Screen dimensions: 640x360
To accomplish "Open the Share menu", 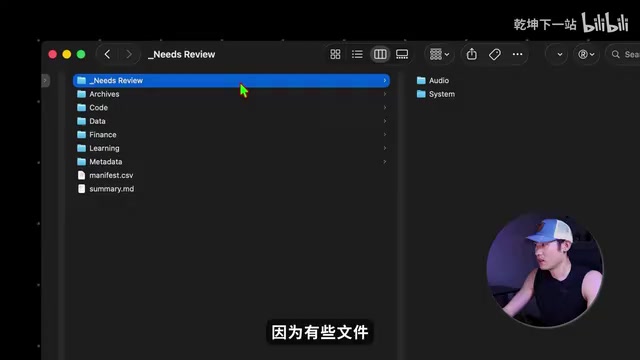I will 471,54.
